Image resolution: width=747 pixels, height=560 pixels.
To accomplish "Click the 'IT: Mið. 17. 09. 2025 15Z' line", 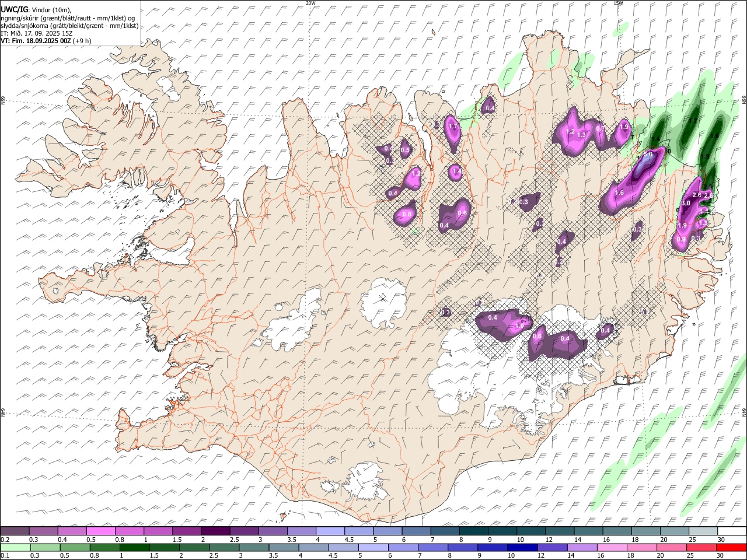I will (37, 33).
